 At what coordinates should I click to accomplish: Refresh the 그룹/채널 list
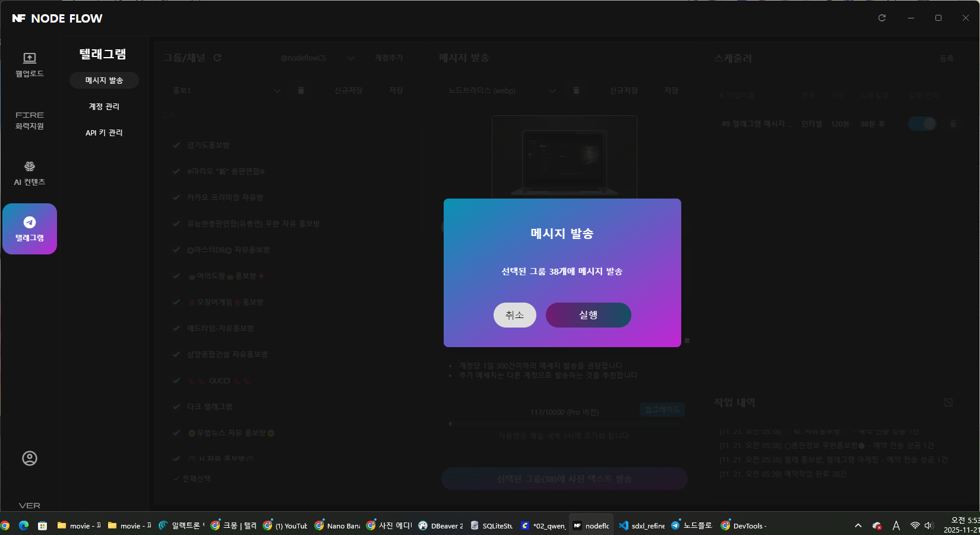[x=217, y=58]
